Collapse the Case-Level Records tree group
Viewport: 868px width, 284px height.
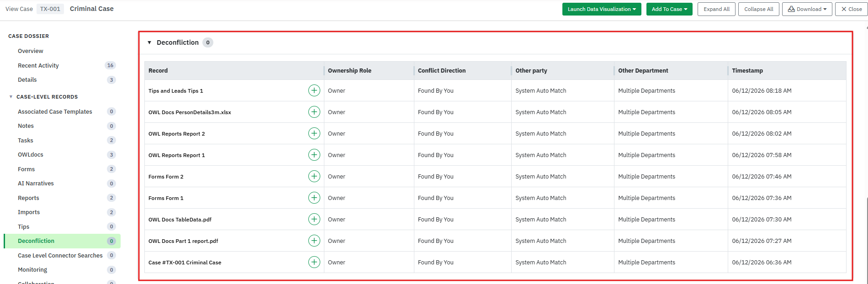(x=11, y=97)
